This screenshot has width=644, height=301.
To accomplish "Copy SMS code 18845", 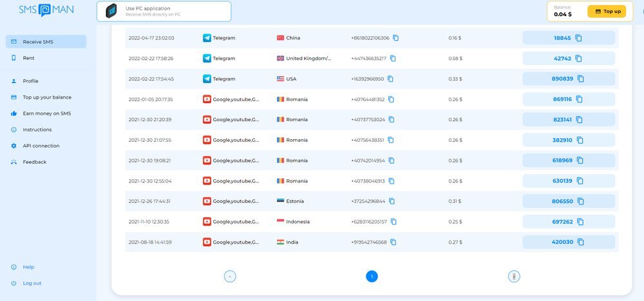I will [x=578, y=38].
